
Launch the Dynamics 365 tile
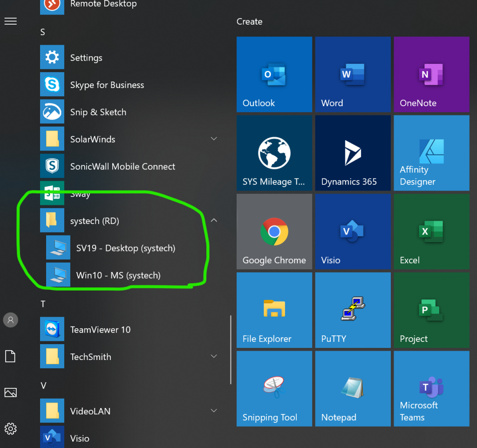coord(353,153)
